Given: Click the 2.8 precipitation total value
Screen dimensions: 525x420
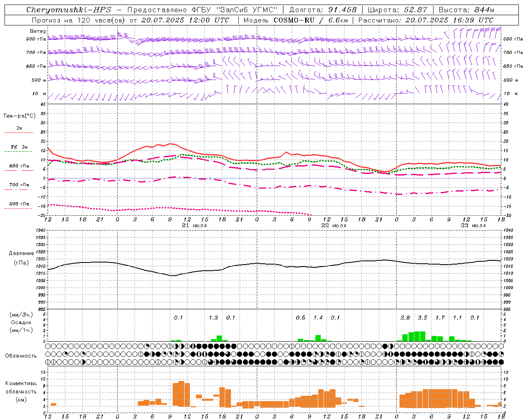Looking at the screenshot, I should click(405, 318).
